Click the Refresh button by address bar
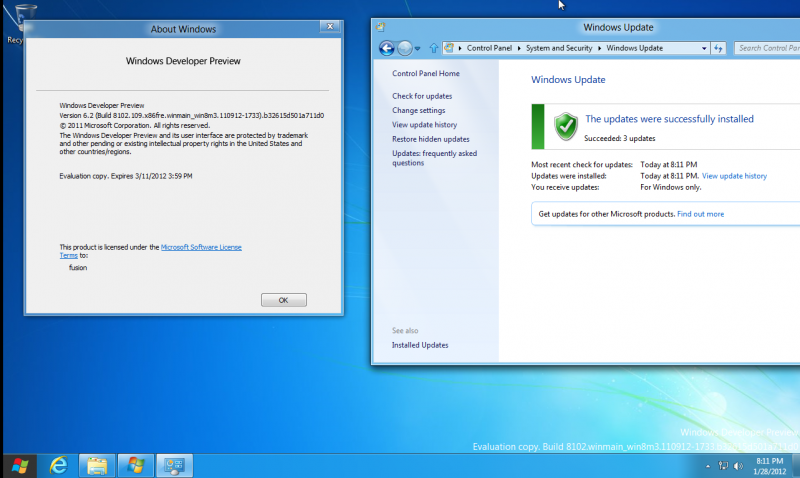The image size is (800, 478). pyautogui.click(x=718, y=48)
